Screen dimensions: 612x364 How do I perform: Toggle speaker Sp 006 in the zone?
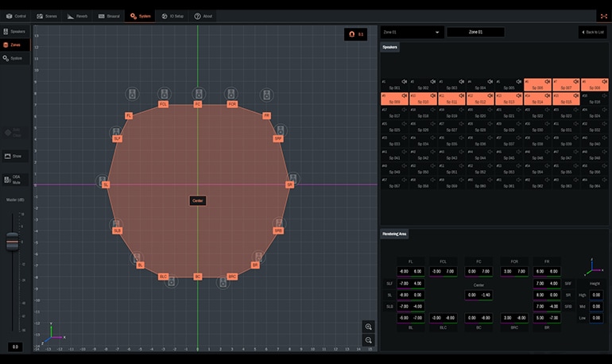(537, 84)
